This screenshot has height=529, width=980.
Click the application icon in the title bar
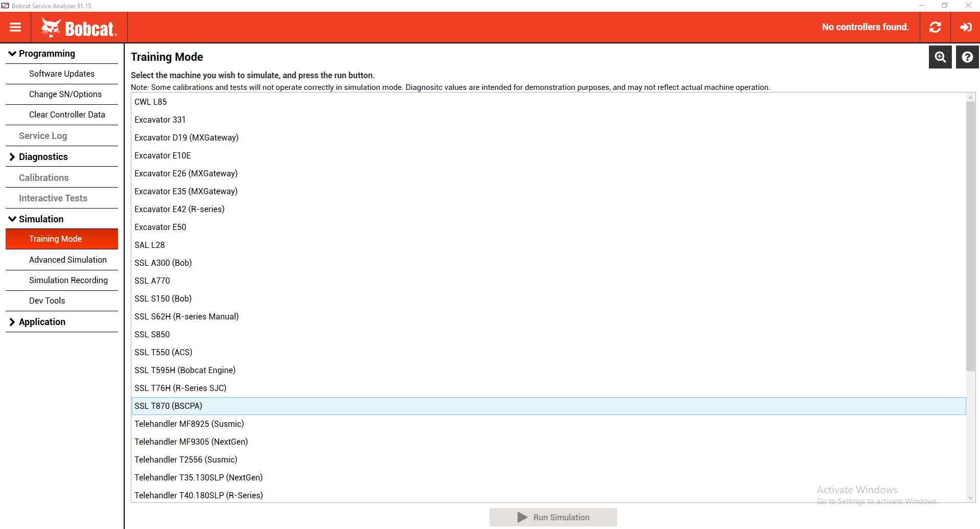[6, 5]
